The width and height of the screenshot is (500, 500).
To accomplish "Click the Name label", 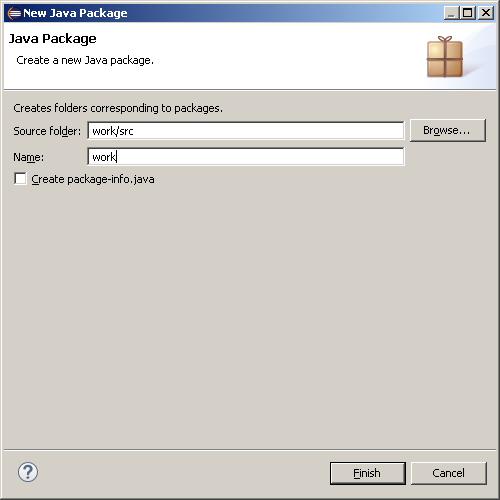I will click(29, 157).
